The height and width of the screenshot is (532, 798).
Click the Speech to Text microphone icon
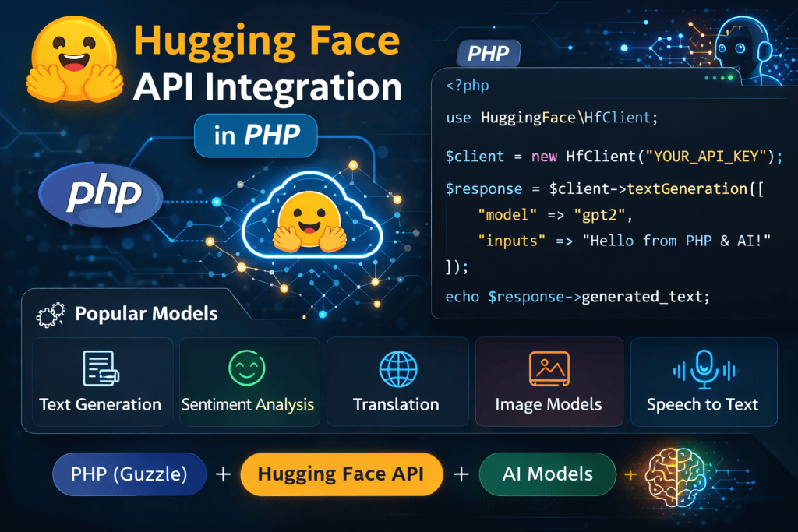click(704, 370)
